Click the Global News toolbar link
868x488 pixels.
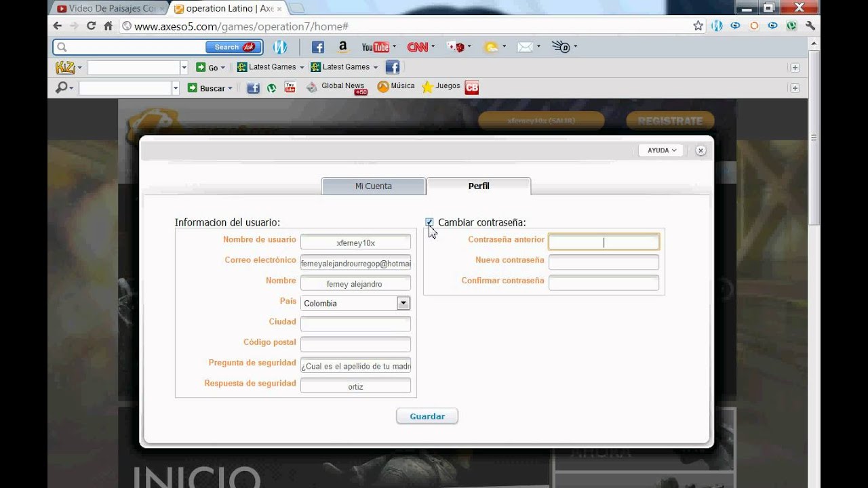(x=336, y=87)
